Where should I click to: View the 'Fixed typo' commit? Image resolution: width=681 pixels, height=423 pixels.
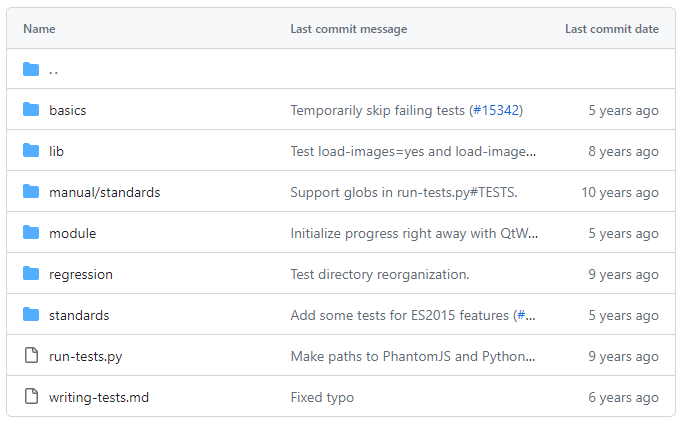322,397
